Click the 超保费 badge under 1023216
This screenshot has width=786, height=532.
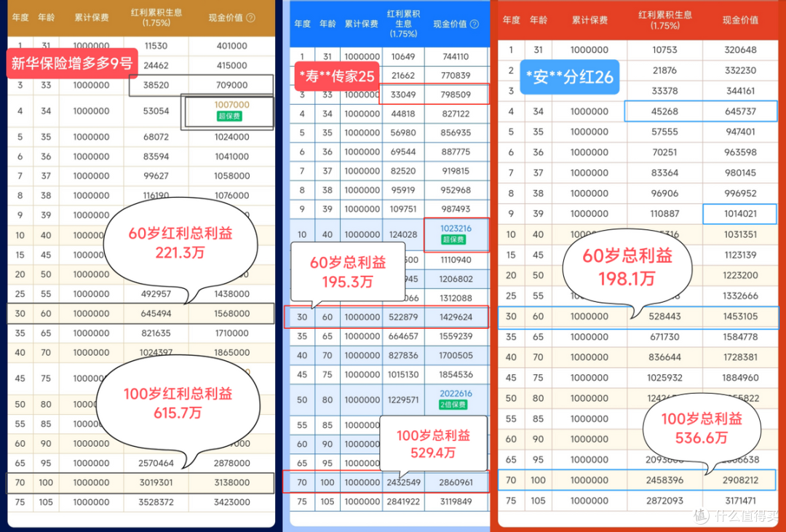tap(453, 239)
